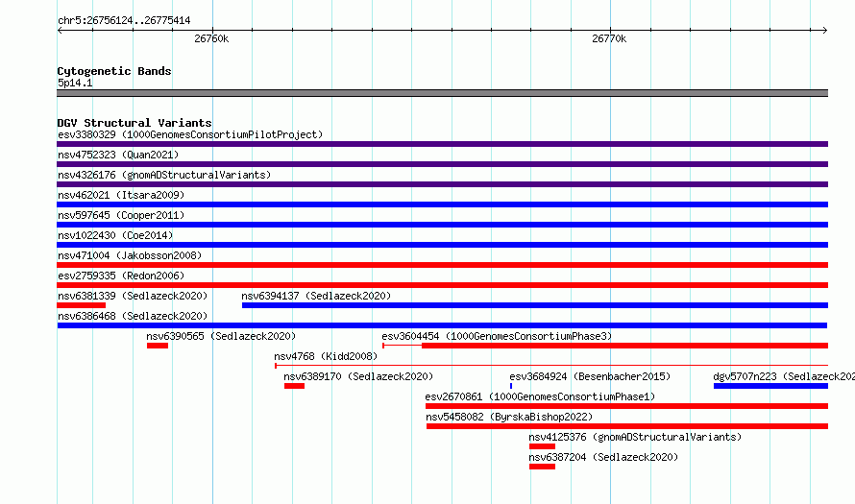The image size is (855, 504).
Task: Select the blue bar for nsv462021
Action: (442, 204)
